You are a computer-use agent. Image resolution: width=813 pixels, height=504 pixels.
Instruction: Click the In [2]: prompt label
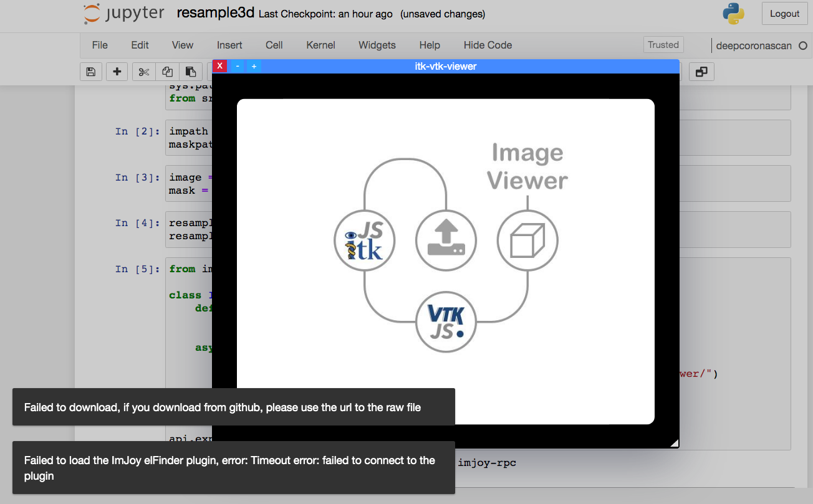pyautogui.click(x=138, y=131)
